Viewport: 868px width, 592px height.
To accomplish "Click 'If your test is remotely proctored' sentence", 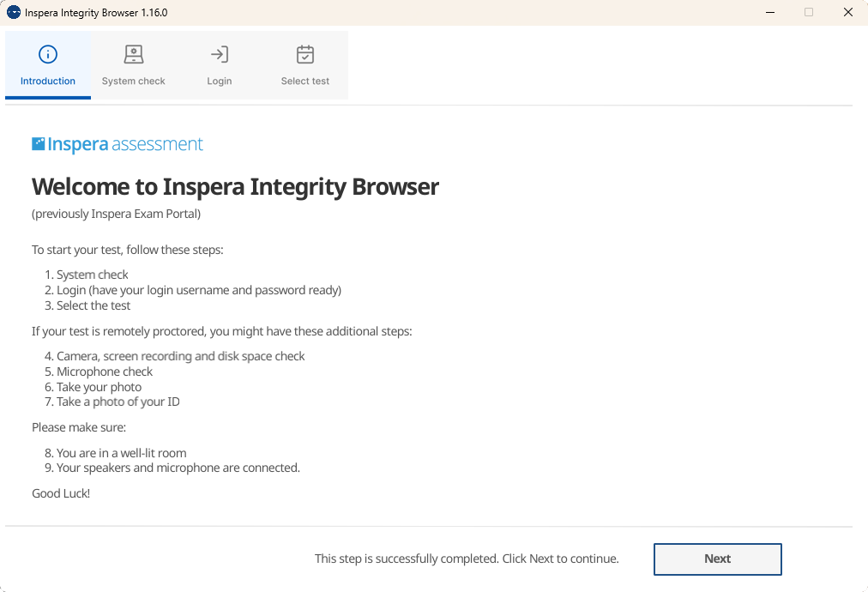I will pyautogui.click(x=222, y=331).
